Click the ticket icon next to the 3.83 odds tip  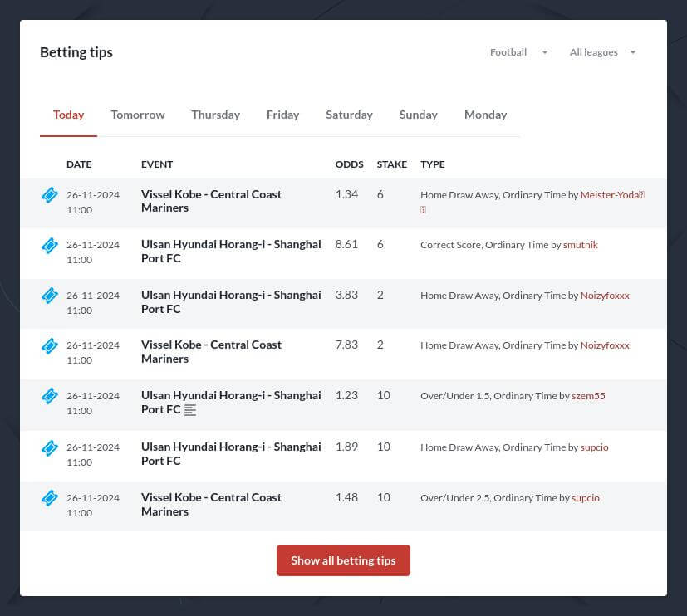click(50, 296)
